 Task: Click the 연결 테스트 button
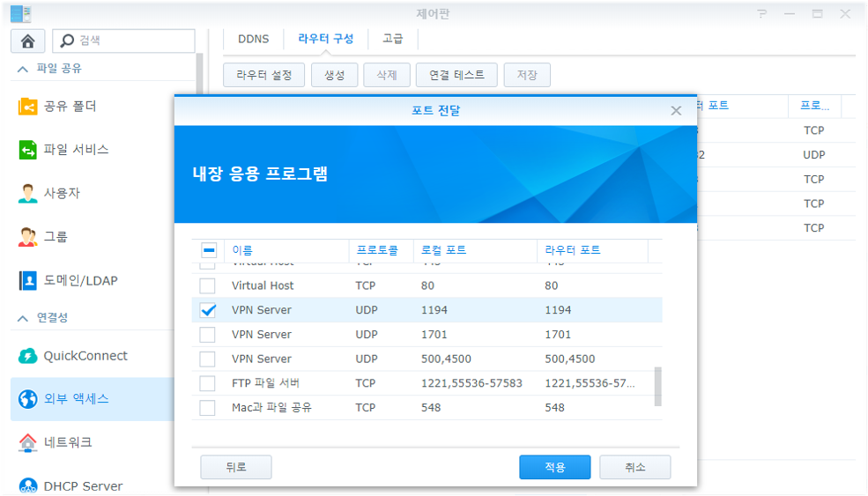pos(456,75)
